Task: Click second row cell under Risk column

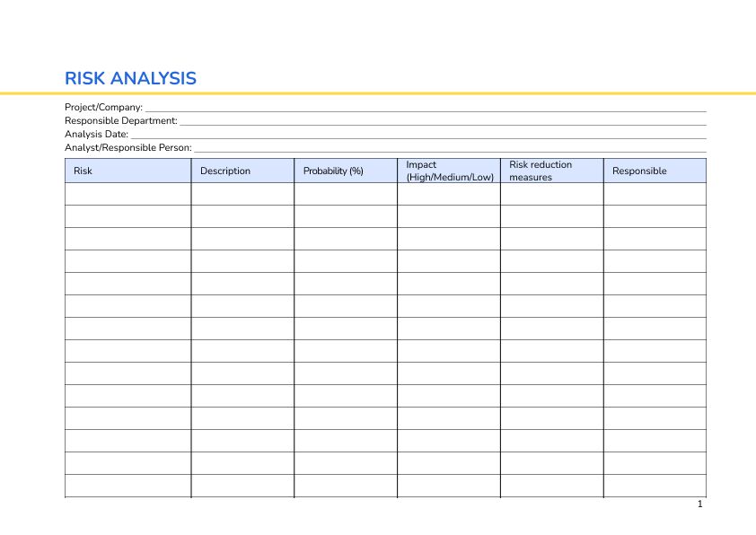Action: click(127, 216)
